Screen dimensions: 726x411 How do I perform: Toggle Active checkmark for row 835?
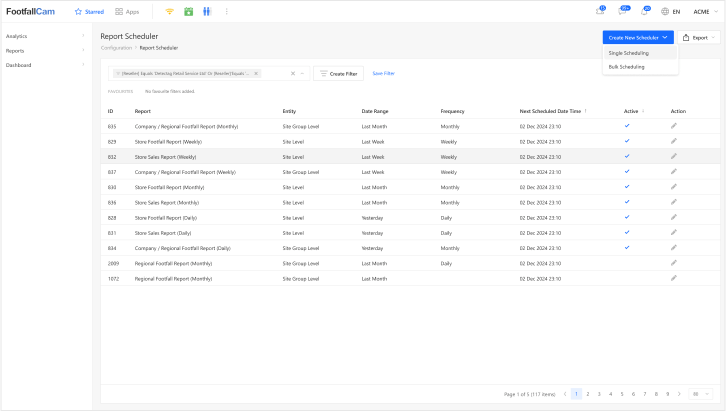627,126
